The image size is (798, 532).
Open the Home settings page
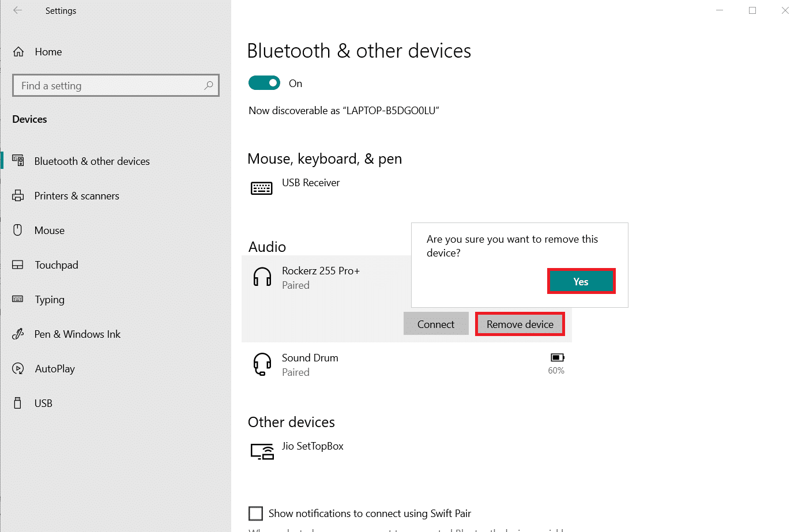click(48, 52)
